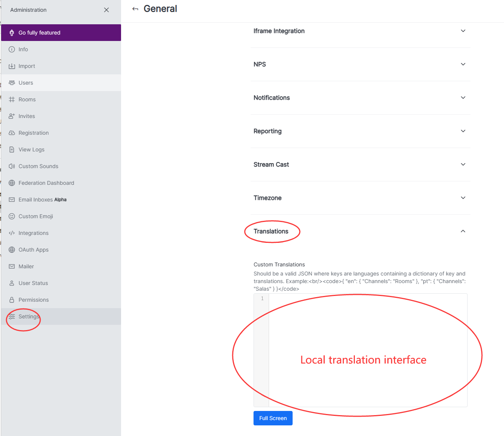Click the Users group icon
This screenshot has height=436, width=504.
click(x=12, y=83)
